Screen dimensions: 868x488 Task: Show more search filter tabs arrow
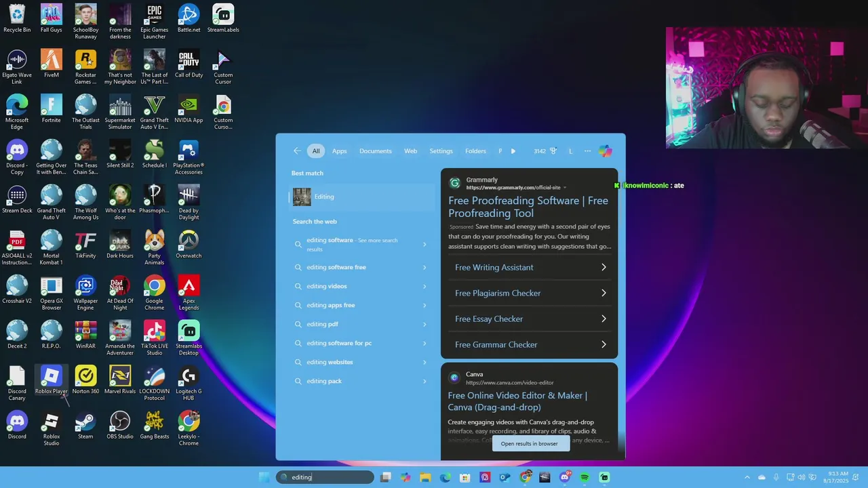tap(513, 151)
